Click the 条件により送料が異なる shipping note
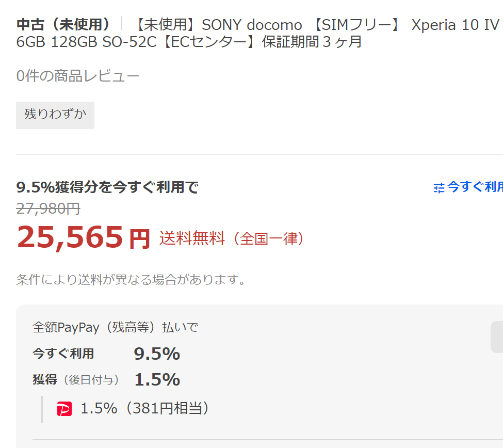 click(131, 280)
